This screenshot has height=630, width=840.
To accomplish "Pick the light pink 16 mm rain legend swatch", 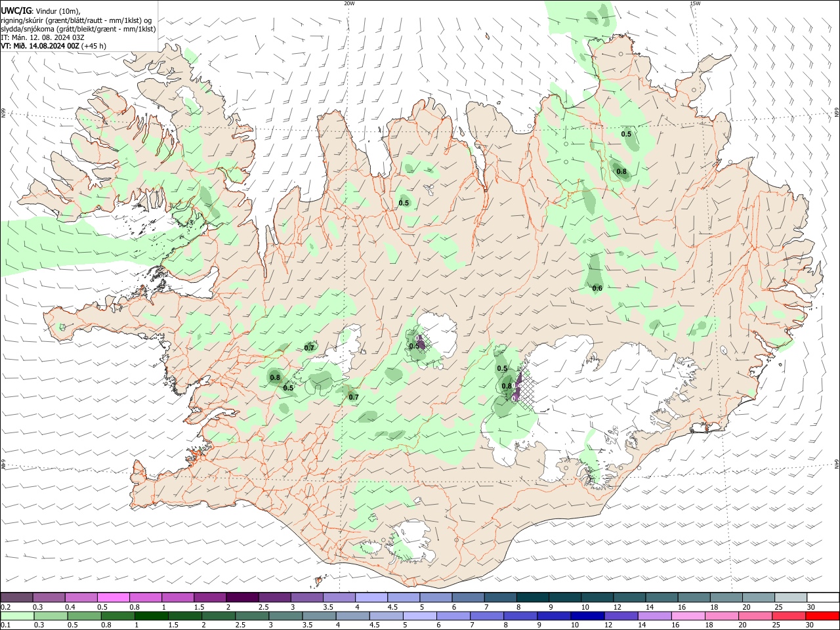I will click(687, 616).
